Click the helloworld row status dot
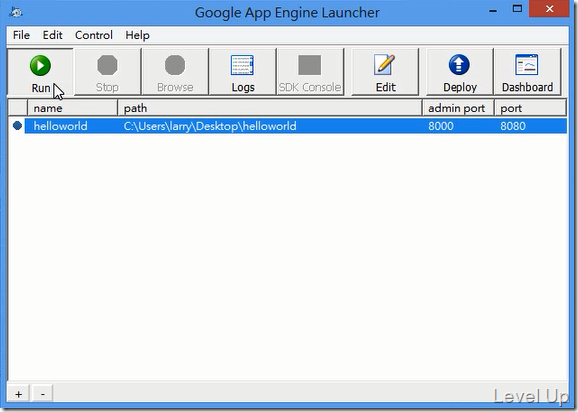578x412 pixels. (x=17, y=126)
